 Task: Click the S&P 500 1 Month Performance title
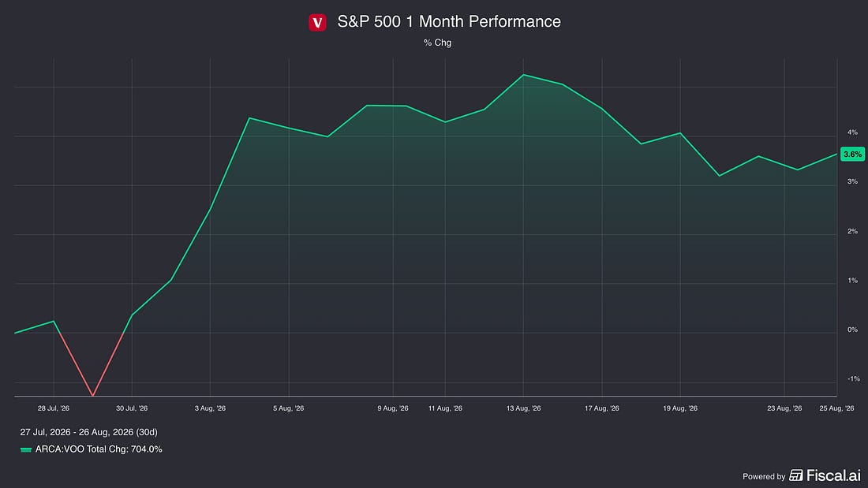tap(449, 21)
